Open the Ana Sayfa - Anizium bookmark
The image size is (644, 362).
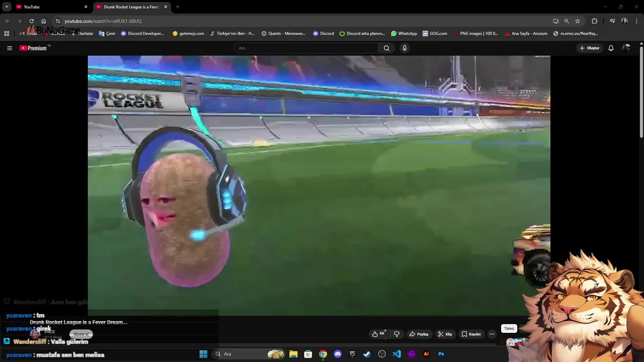point(526,34)
